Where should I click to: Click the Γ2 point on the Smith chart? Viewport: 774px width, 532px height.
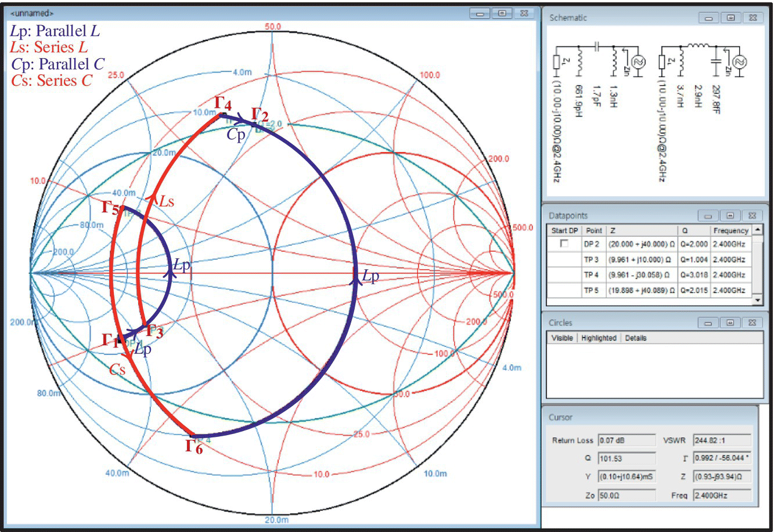pyautogui.click(x=254, y=124)
